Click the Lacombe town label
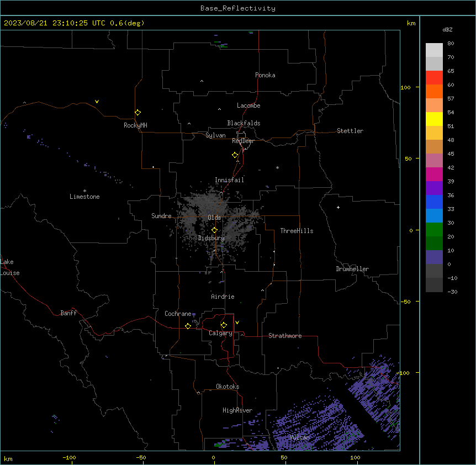This screenshot has height=465, width=476. (248, 105)
